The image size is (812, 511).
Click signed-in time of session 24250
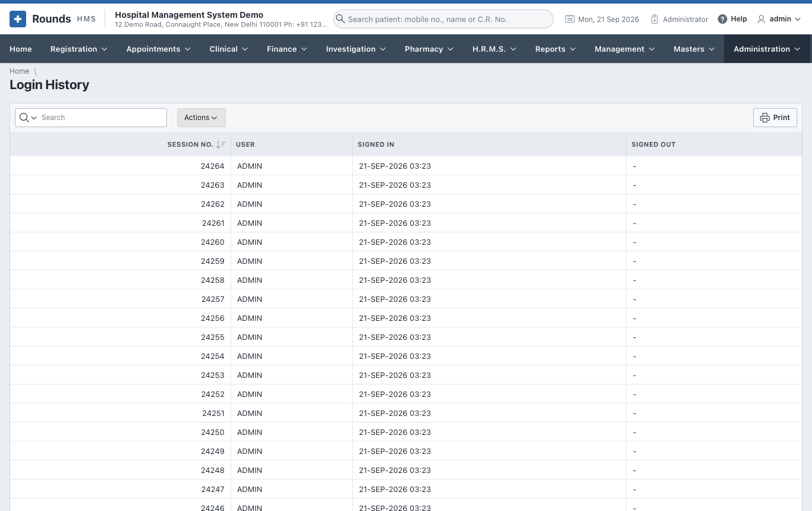(x=395, y=433)
